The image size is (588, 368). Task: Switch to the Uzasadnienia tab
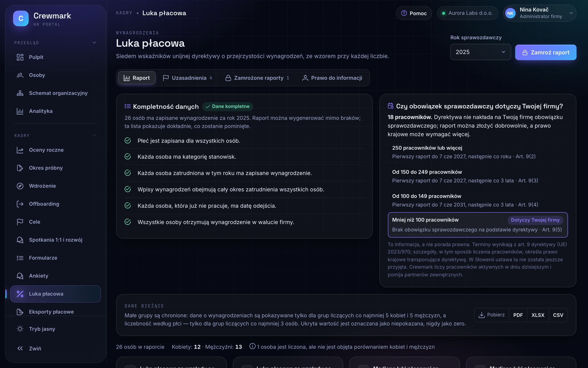(187, 78)
